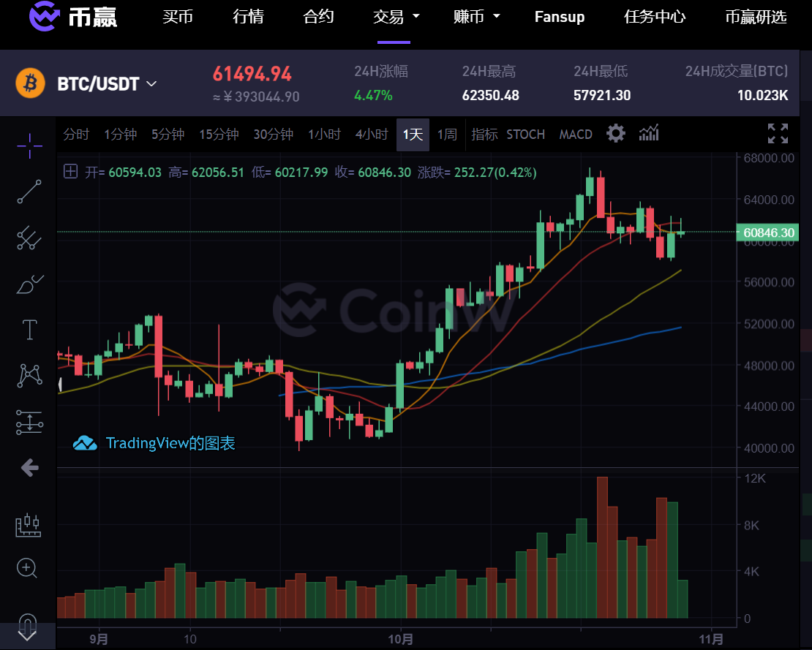Toggle the magnet snap mode
Screen dimensions: 812x650
coord(28,627)
